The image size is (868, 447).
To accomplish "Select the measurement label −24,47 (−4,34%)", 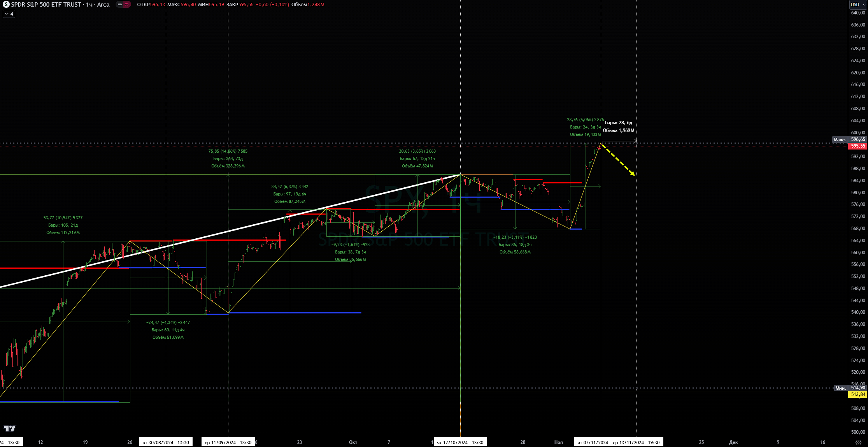I will point(168,322).
